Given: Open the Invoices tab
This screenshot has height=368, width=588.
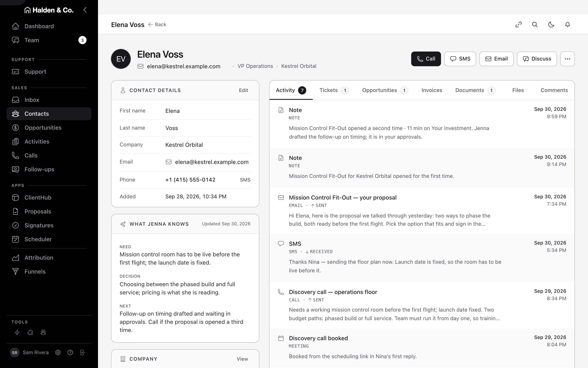Looking at the screenshot, I should point(432,90).
